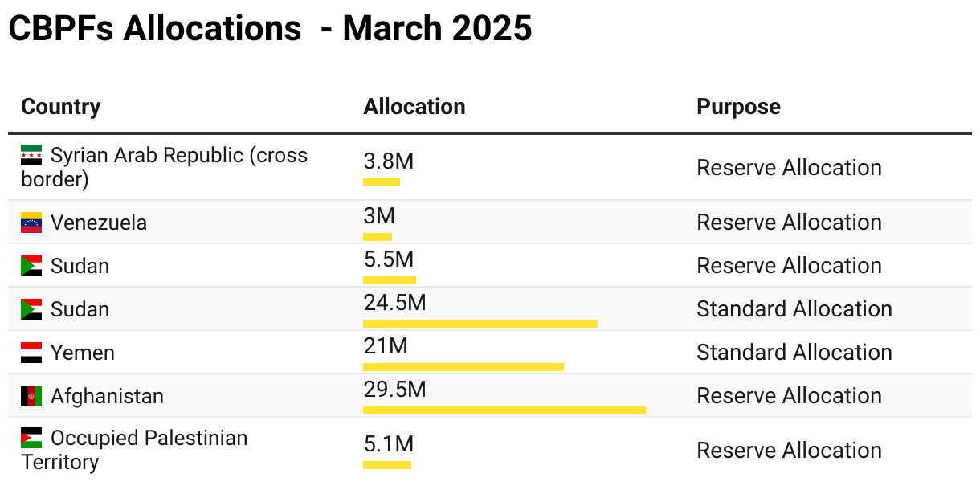The width and height of the screenshot is (980, 490).
Task: Click the Yemen country name
Action: 83,353
